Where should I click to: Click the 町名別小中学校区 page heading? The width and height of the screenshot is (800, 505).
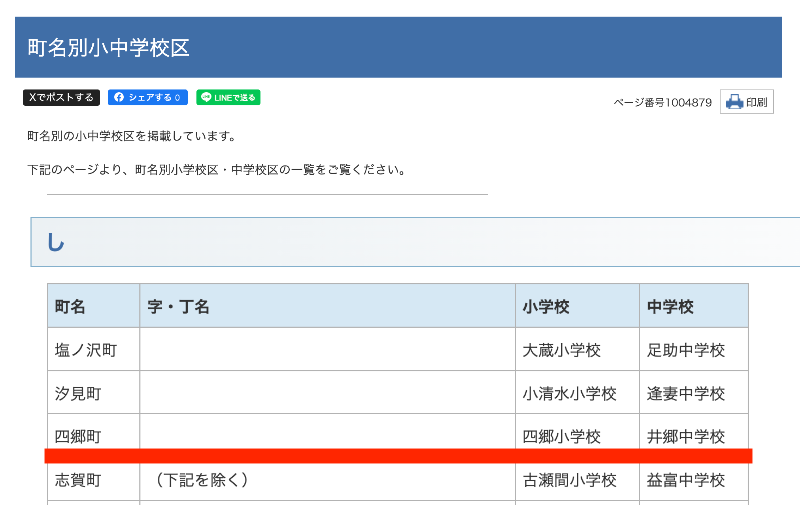tap(108, 48)
